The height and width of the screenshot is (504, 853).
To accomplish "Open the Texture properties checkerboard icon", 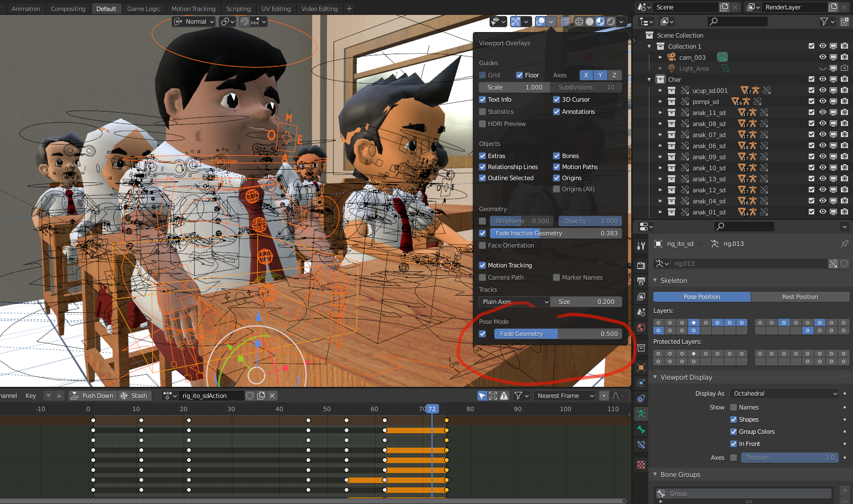I will [641, 465].
